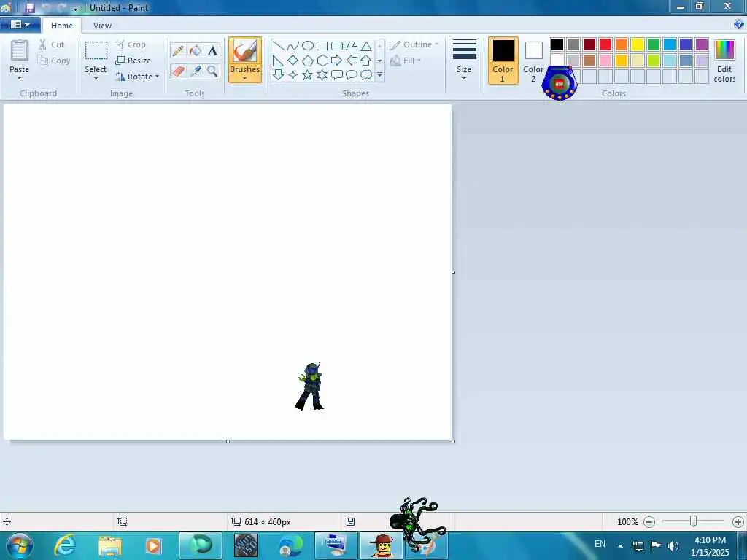Screen dimensions: 747x560
Task: Switch to the Home tab
Action: pyautogui.click(x=62, y=26)
